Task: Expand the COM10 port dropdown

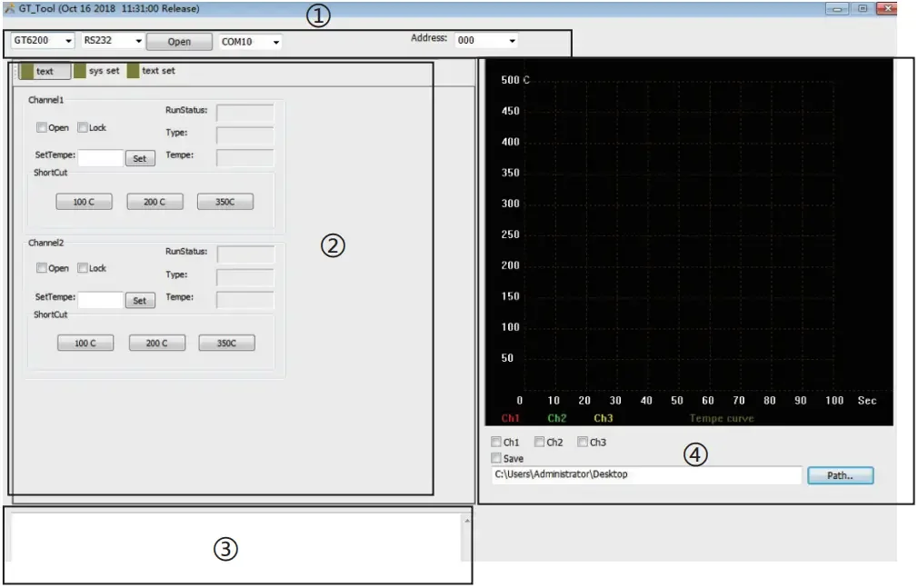Action: pos(250,42)
